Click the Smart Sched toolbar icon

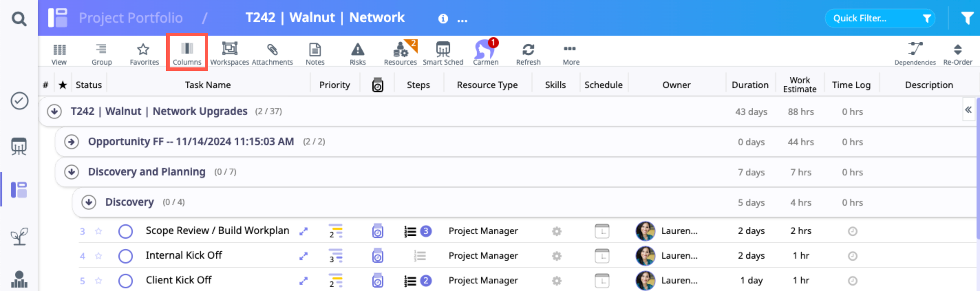443,53
